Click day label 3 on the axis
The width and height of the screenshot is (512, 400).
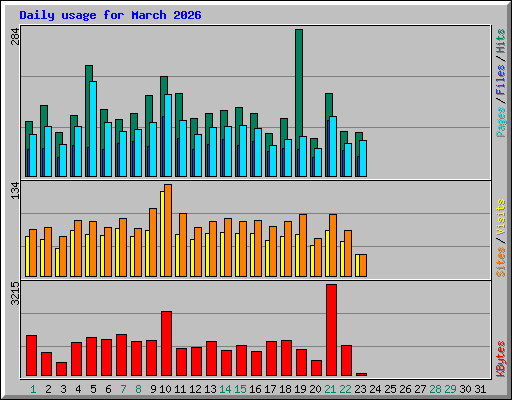[x=63, y=389]
